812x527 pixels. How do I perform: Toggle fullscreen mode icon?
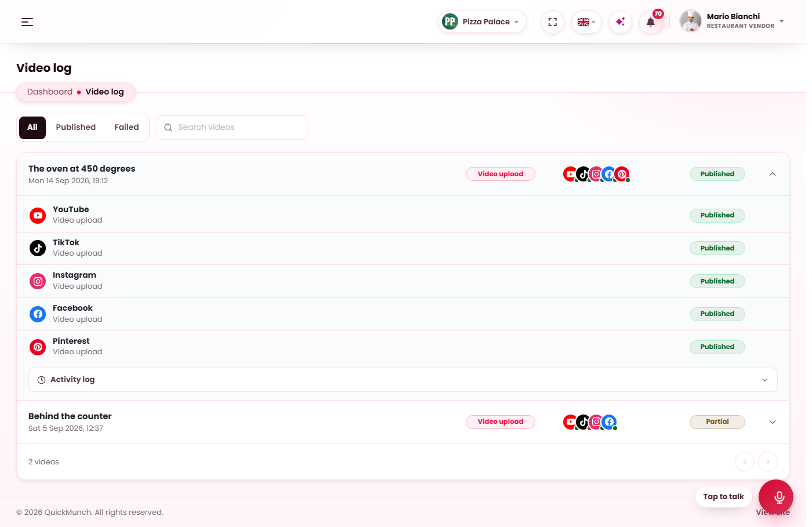tap(553, 22)
